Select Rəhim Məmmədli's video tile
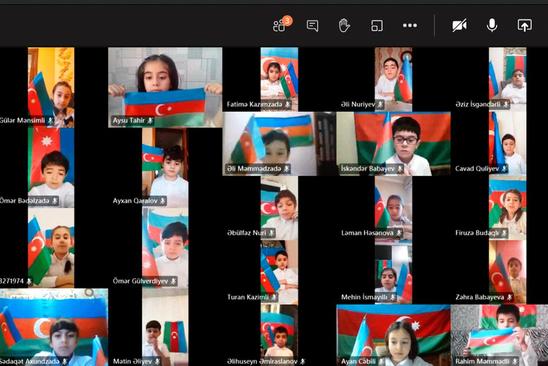The image size is (548, 366). (x=499, y=335)
